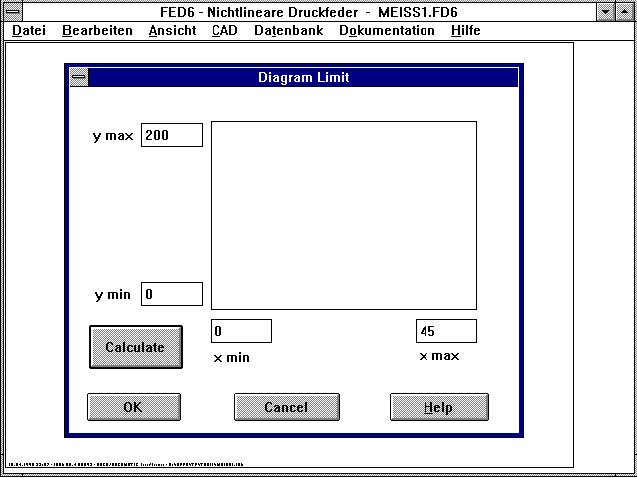Open the Datenbank menu

click(288, 30)
